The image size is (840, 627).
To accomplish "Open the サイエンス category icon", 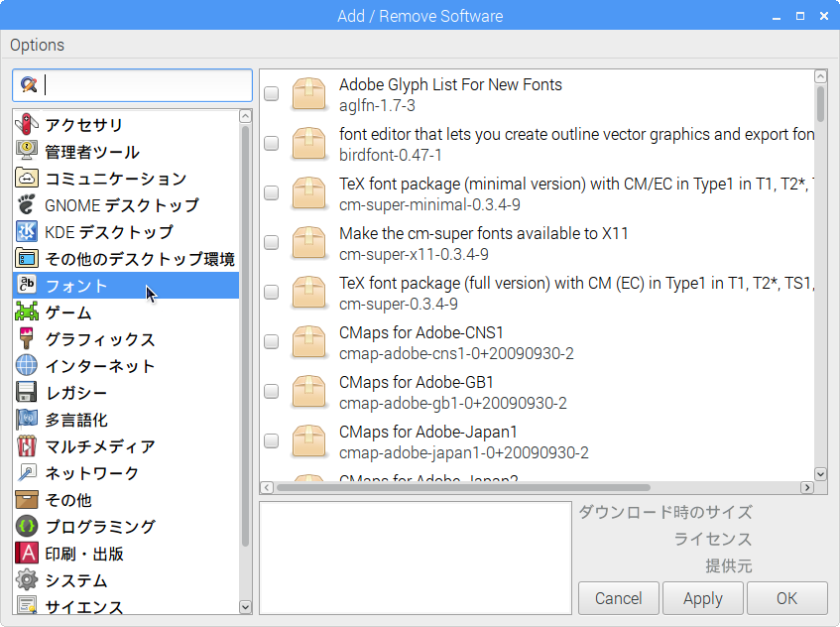I will pyautogui.click(x=26, y=605).
